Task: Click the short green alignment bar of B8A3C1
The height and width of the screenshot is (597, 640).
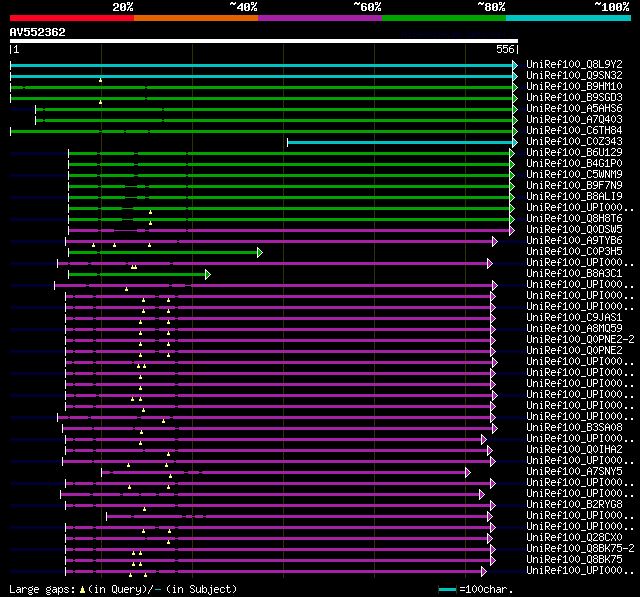Action: click(137, 275)
